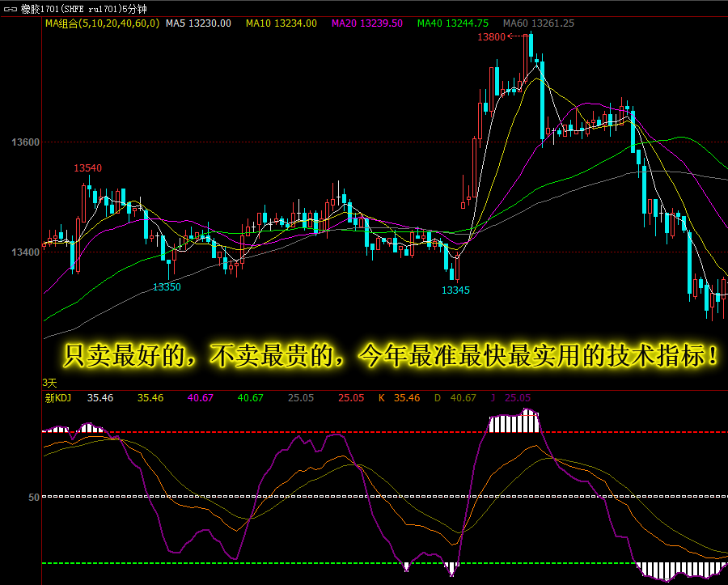Click the 13540 peak price label

(x=87, y=168)
